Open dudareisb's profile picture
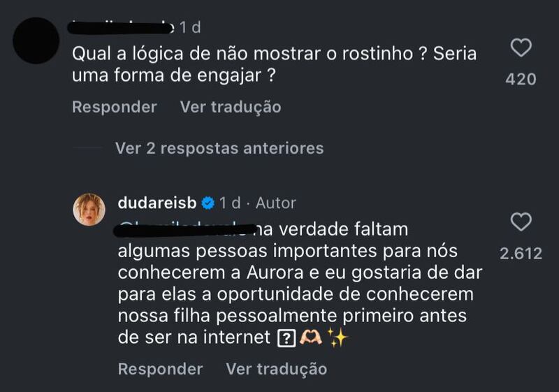This screenshot has width=559, height=392. tap(89, 210)
